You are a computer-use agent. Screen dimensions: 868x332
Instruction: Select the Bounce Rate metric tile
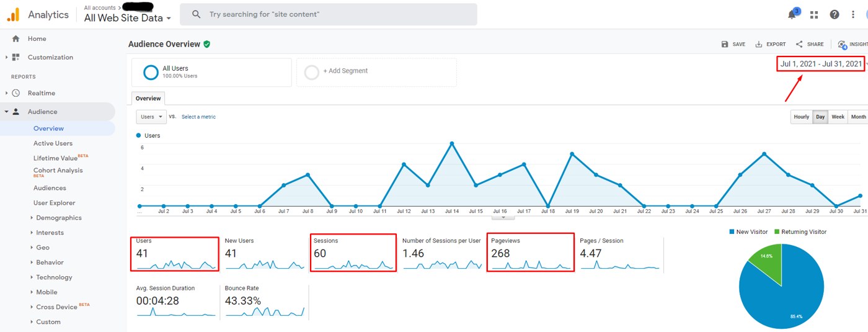coord(265,302)
